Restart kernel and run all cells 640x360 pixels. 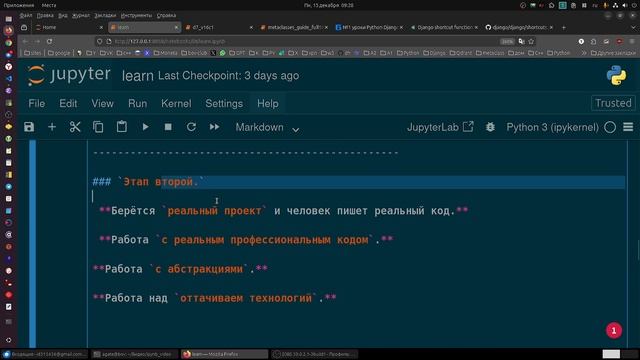pos(214,127)
